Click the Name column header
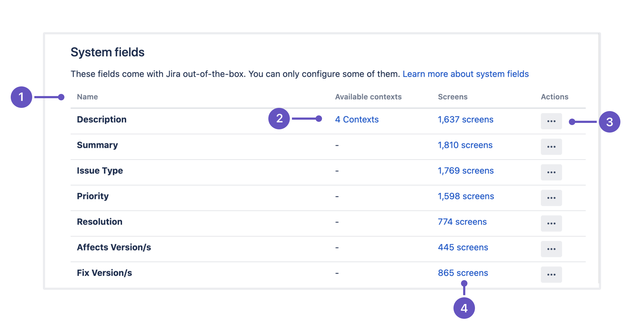 (x=87, y=97)
